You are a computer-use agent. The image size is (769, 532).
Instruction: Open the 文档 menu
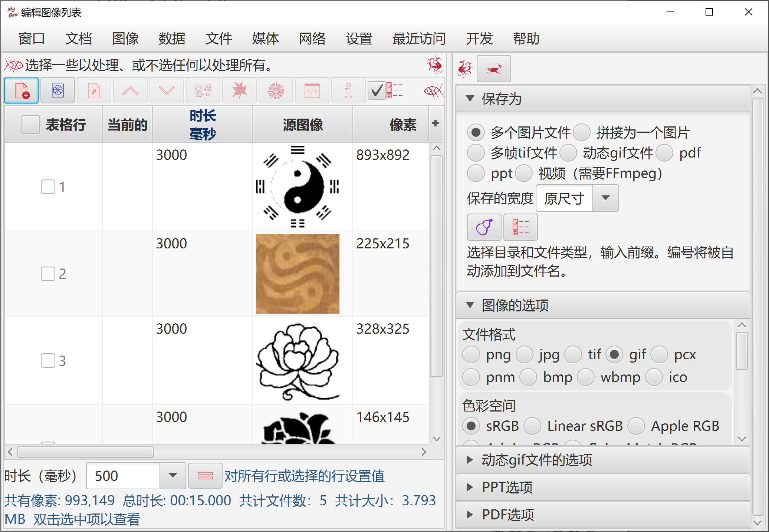tap(78, 39)
